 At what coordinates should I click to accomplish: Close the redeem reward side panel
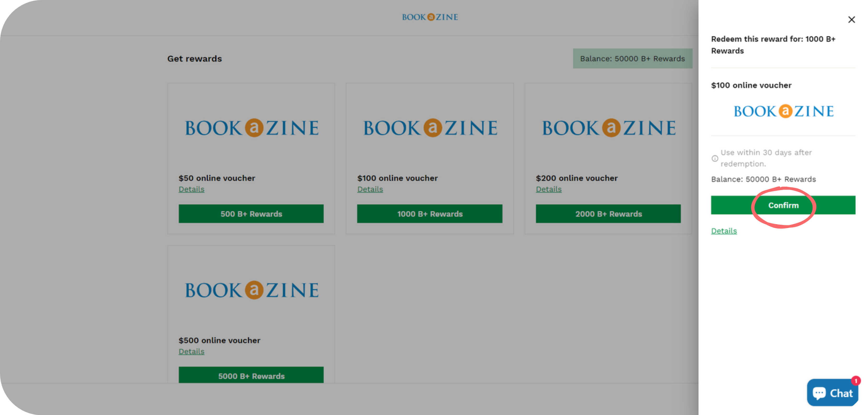pos(851,20)
